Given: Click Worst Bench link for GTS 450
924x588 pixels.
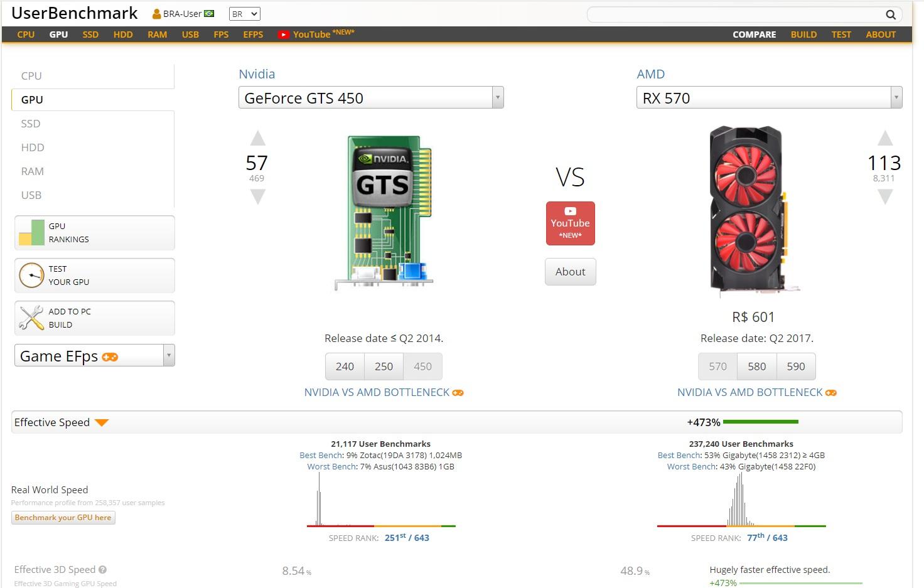Looking at the screenshot, I should pyautogui.click(x=331, y=467).
